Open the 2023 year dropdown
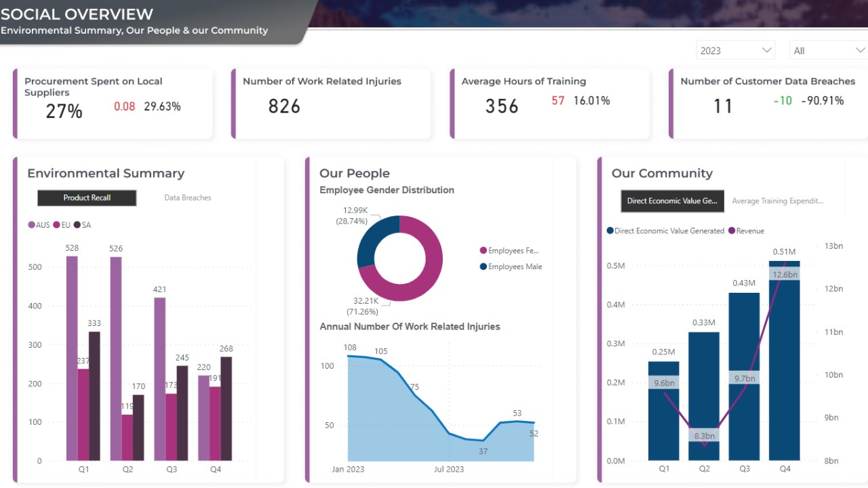The width and height of the screenshot is (868, 488). click(735, 50)
